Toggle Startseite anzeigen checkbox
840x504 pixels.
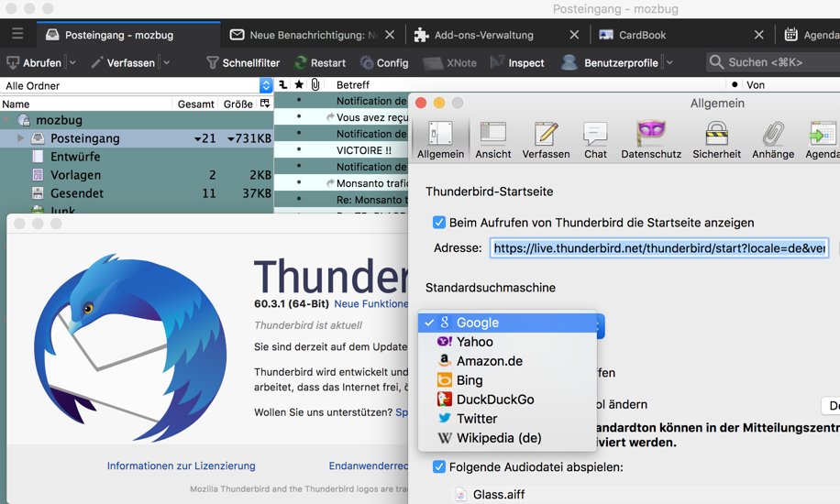coord(438,223)
